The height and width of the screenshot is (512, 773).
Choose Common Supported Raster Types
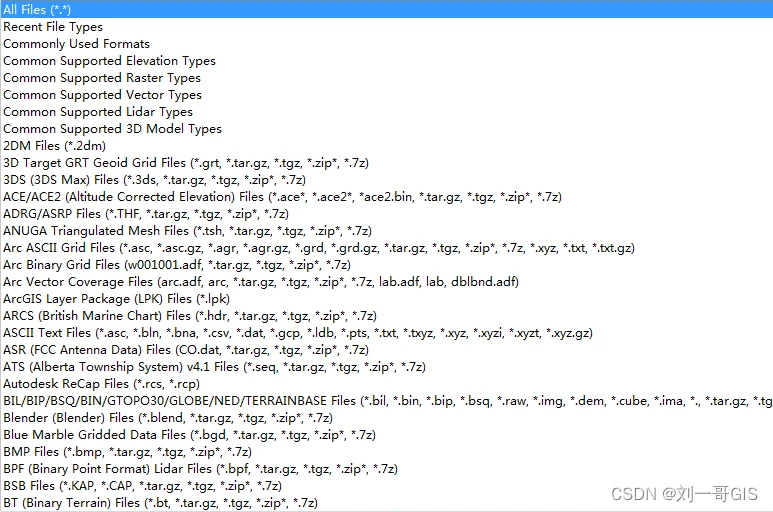[386, 78]
